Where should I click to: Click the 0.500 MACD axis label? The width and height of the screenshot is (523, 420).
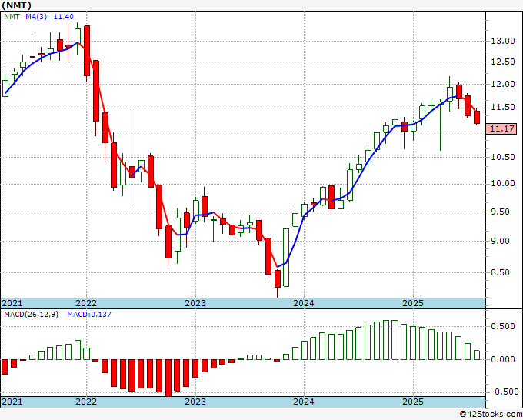click(503, 326)
